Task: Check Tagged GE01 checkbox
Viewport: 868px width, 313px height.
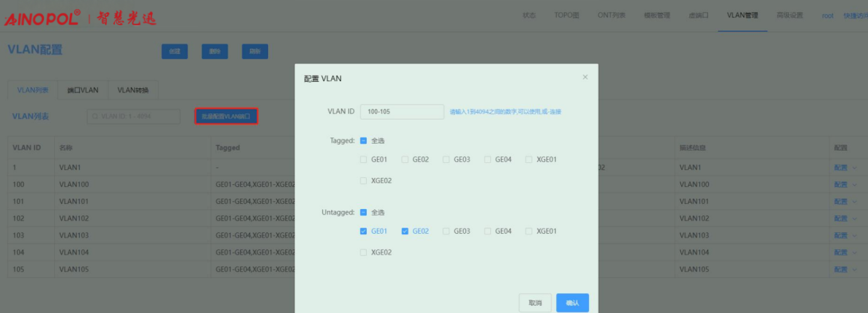Action: click(363, 160)
